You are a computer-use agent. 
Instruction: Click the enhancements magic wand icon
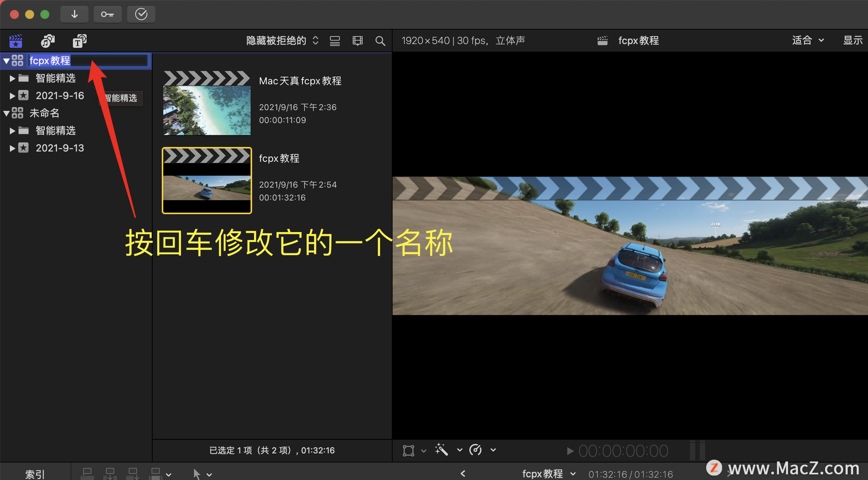(x=441, y=450)
